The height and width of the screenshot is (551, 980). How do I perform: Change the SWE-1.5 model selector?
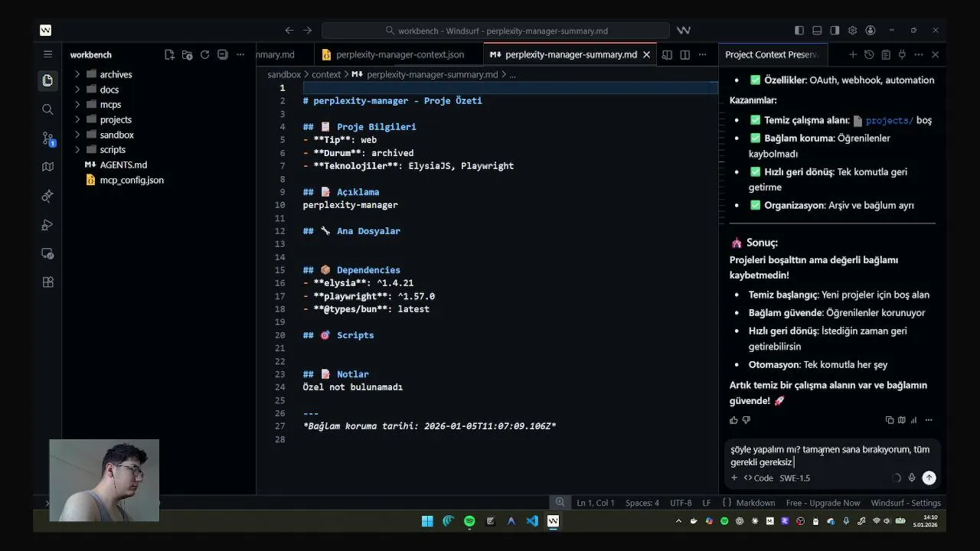[x=795, y=478]
